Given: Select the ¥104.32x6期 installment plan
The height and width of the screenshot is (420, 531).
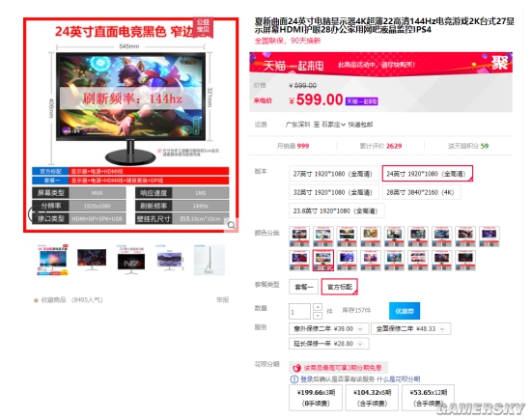Looking at the screenshot, I should click(x=372, y=398).
